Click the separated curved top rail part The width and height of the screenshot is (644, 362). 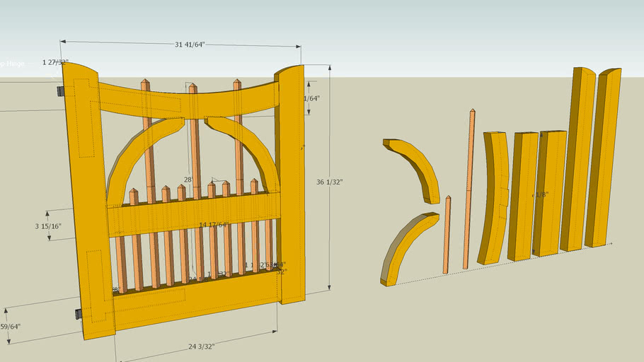pos(494,198)
